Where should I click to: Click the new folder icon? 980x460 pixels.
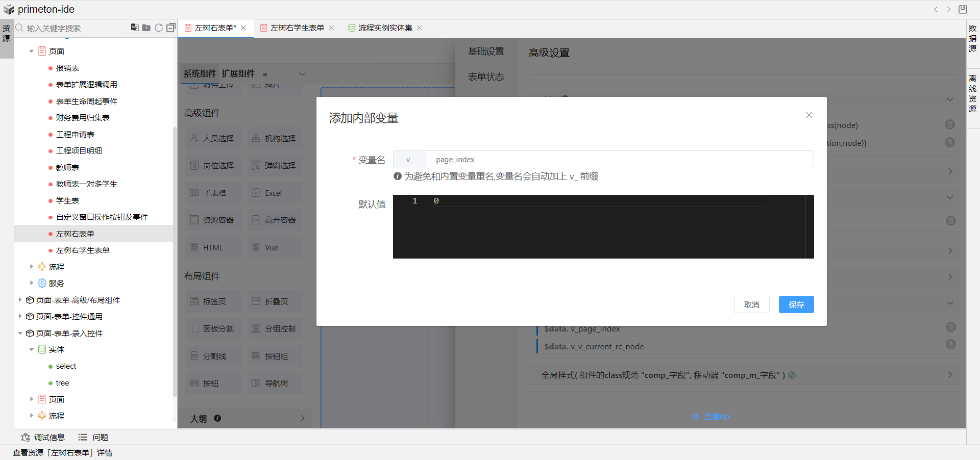point(146,28)
